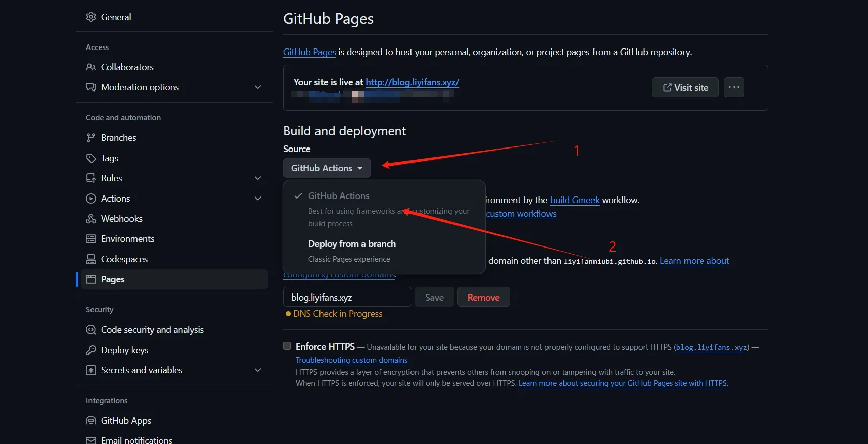Click the General gear icon
Image resolution: width=868 pixels, height=444 pixels.
(91, 17)
